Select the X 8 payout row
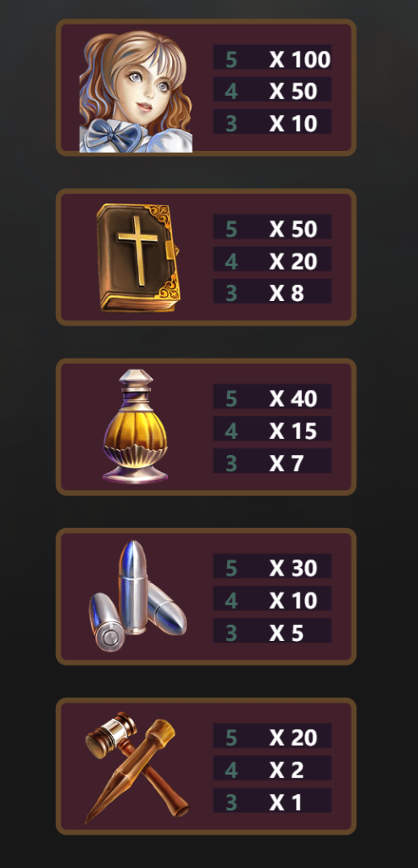Viewport: 418px width, 868px height. [x=272, y=291]
